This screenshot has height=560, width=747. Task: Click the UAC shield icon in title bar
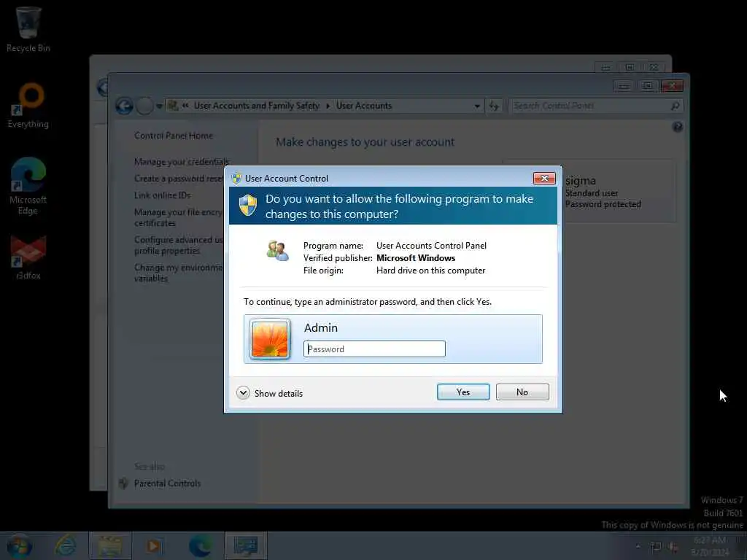tap(236, 178)
